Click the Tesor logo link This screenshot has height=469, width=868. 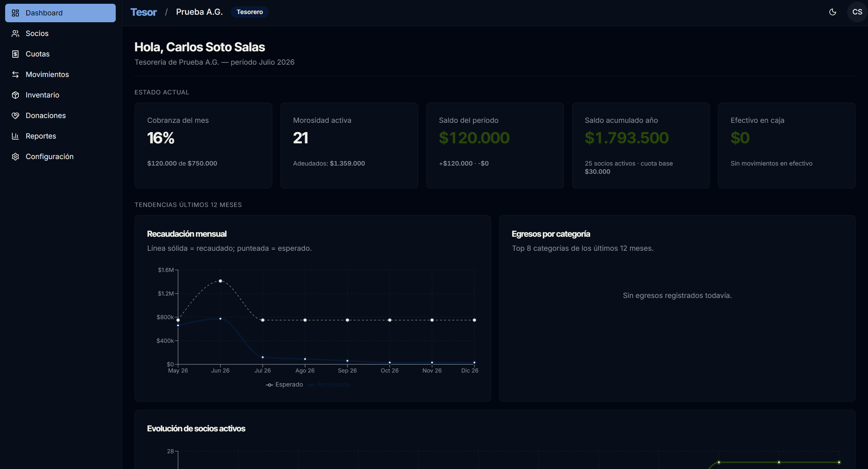[143, 12]
